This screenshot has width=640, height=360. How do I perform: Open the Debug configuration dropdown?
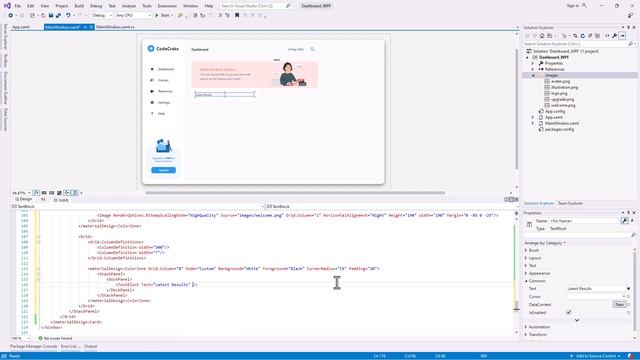click(x=102, y=16)
